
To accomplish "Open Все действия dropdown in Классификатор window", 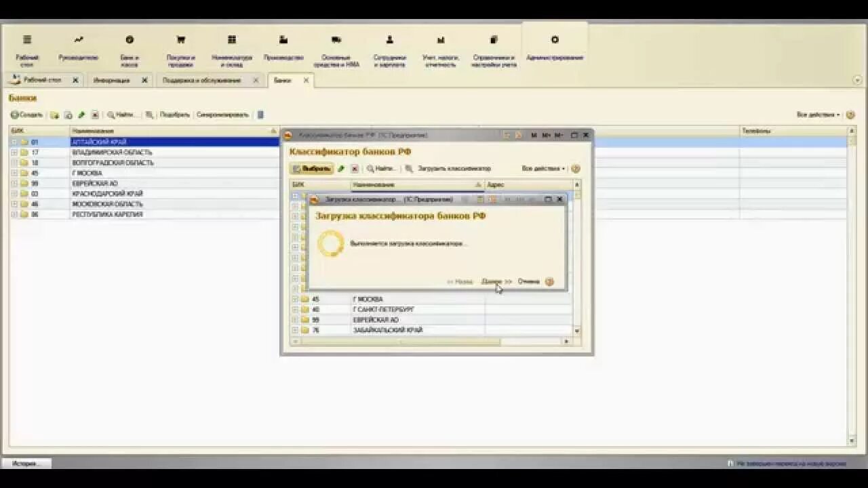I will click(x=544, y=169).
